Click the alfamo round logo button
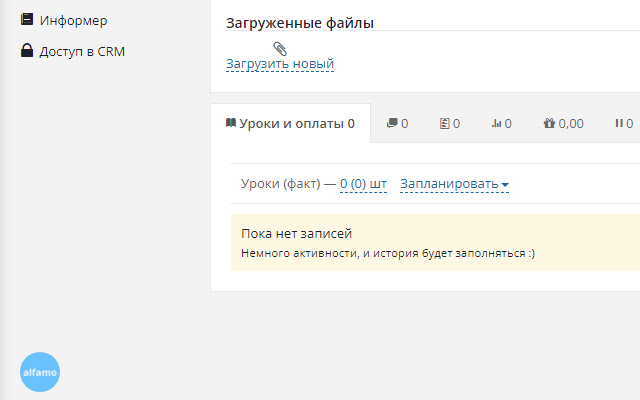This screenshot has width=640, height=400. pyautogui.click(x=41, y=372)
